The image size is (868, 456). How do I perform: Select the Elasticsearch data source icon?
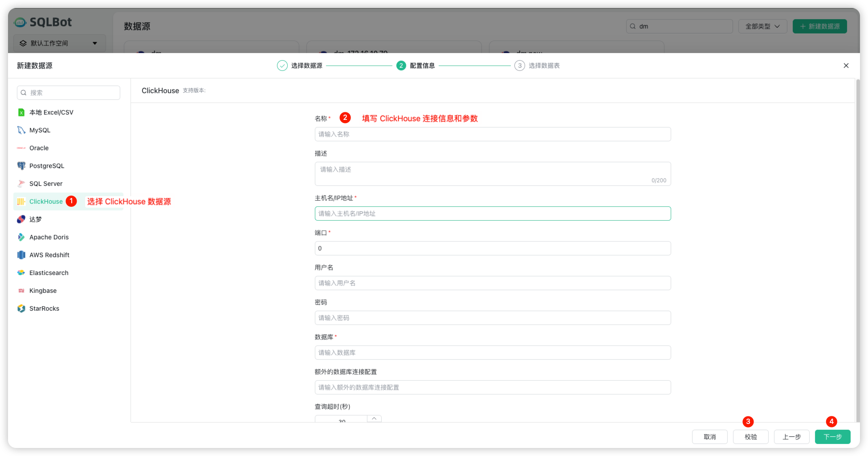point(21,272)
